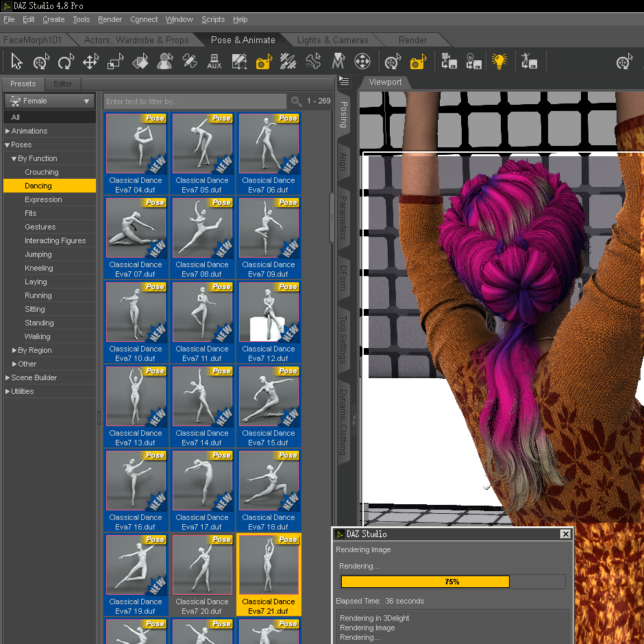Select the Node Selection arrow tool

(x=17, y=62)
